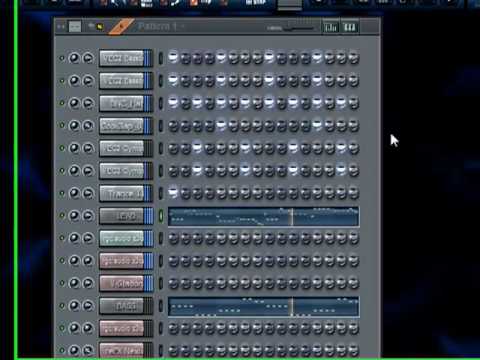480x360 pixels.
Task: Open the topmost channel's name button
Action: click(122, 58)
